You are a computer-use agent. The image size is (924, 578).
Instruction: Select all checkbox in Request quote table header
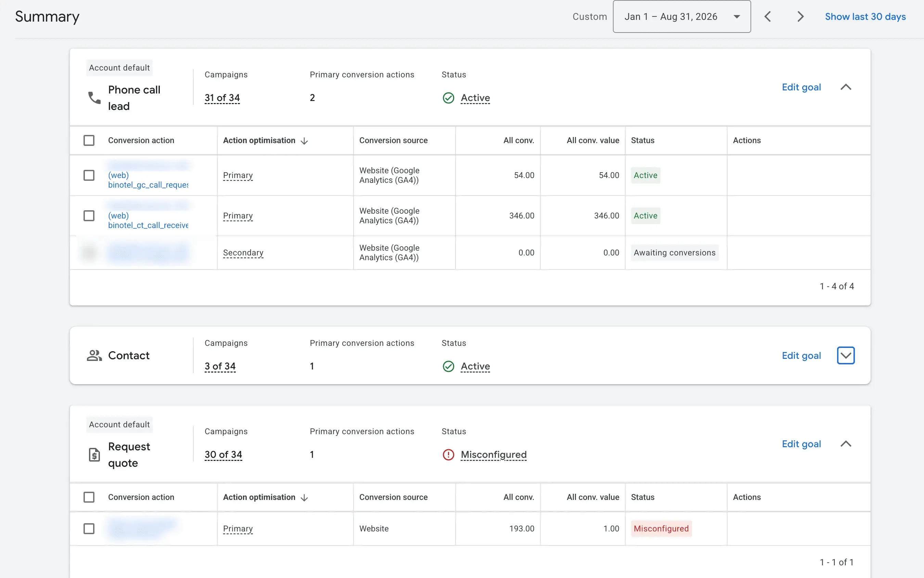pos(89,497)
